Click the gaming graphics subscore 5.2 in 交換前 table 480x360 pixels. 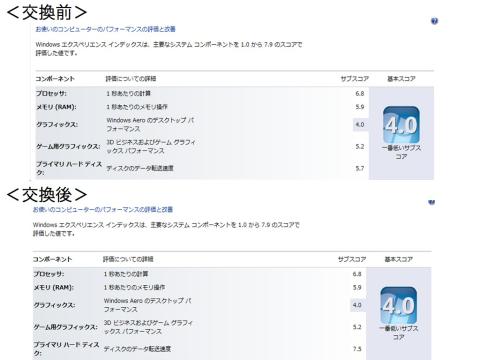(x=360, y=147)
